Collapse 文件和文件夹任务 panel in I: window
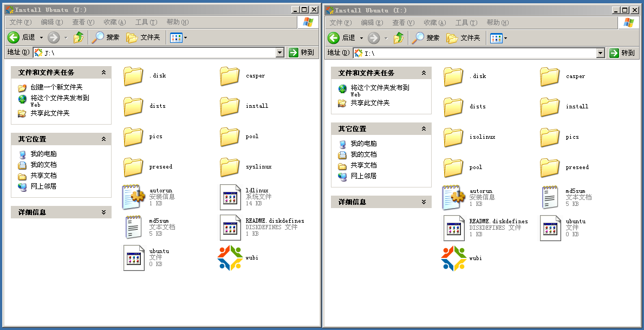 (x=424, y=73)
